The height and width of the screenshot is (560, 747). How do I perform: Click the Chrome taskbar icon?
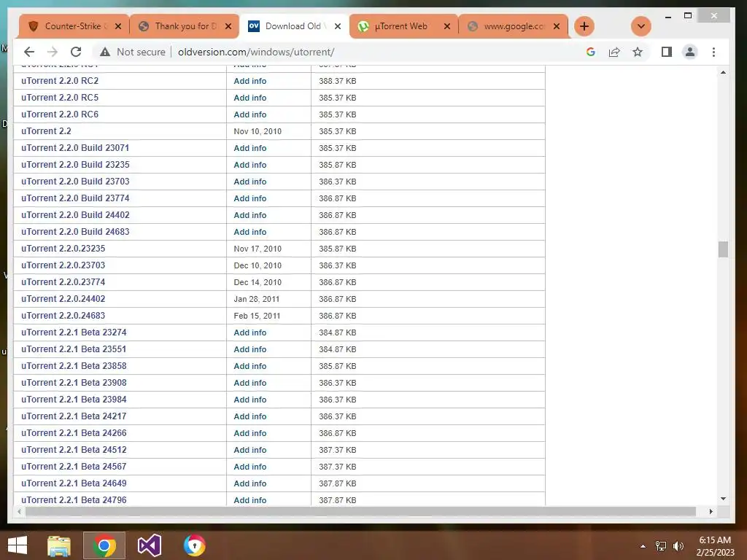click(x=104, y=545)
